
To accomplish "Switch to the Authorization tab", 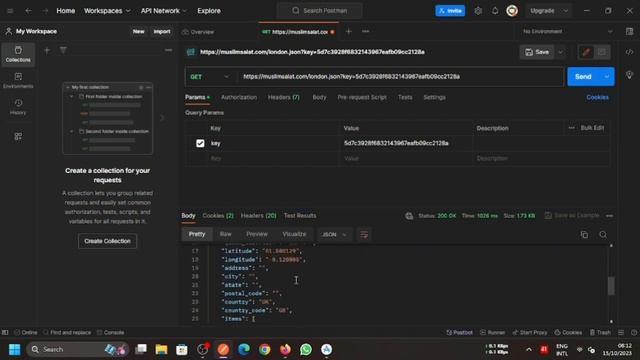I will [239, 97].
